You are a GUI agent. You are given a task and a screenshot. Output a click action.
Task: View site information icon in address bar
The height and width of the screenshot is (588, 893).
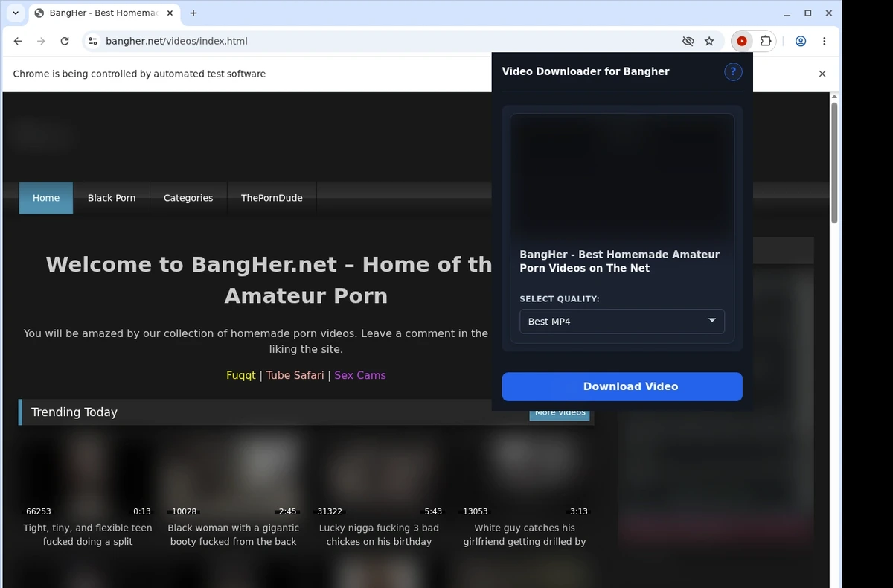92,41
